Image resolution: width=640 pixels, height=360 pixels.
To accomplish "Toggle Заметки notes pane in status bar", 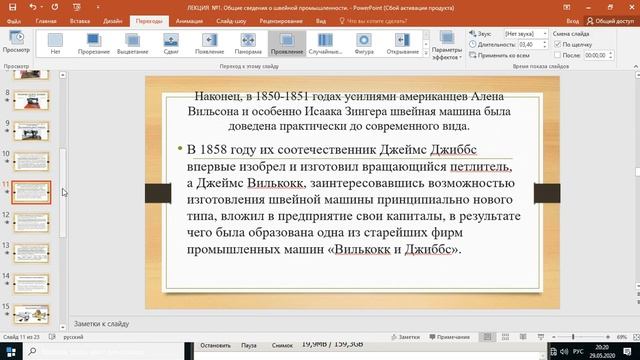I will [x=405, y=337].
